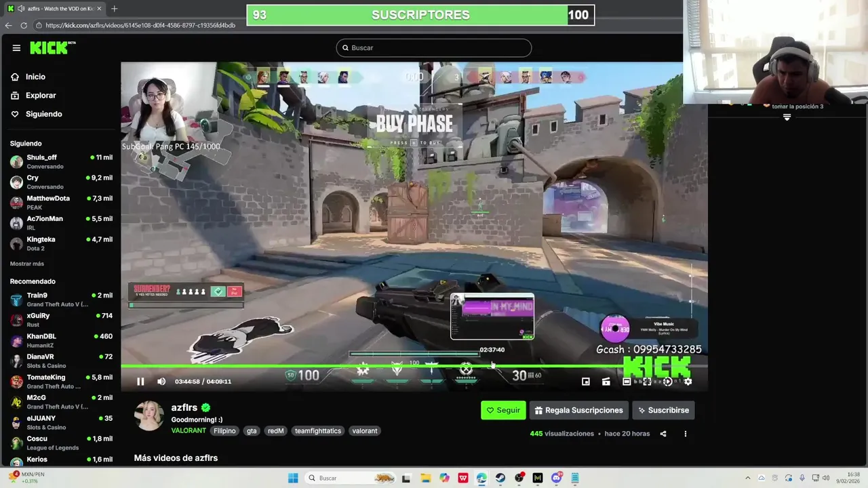Viewport: 868px width, 488px height.
Task: Open Microsoft Edge from taskbar
Action: point(481,478)
